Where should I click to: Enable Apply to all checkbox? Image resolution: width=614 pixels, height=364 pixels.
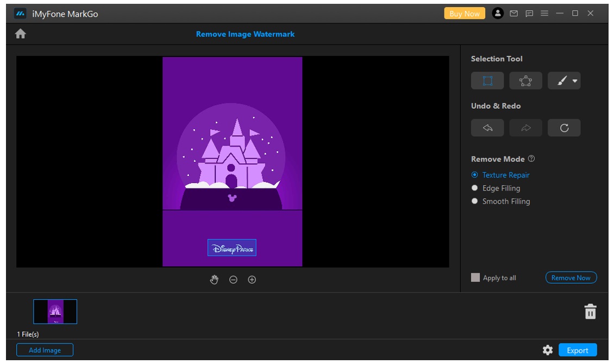tap(475, 278)
